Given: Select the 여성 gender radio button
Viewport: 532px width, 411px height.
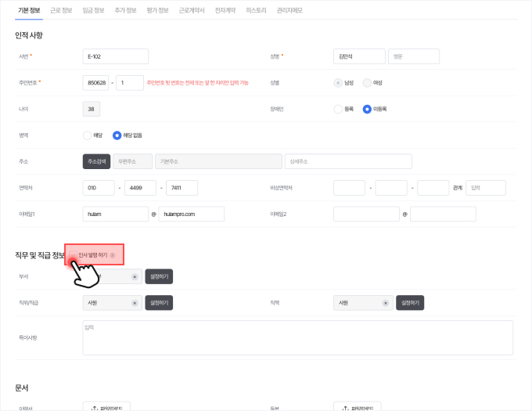Looking at the screenshot, I should click(x=367, y=82).
